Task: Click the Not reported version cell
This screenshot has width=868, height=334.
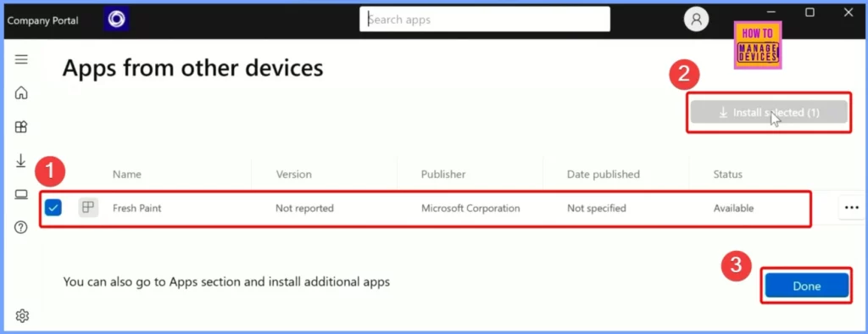Action: pyautogui.click(x=304, y=209)
